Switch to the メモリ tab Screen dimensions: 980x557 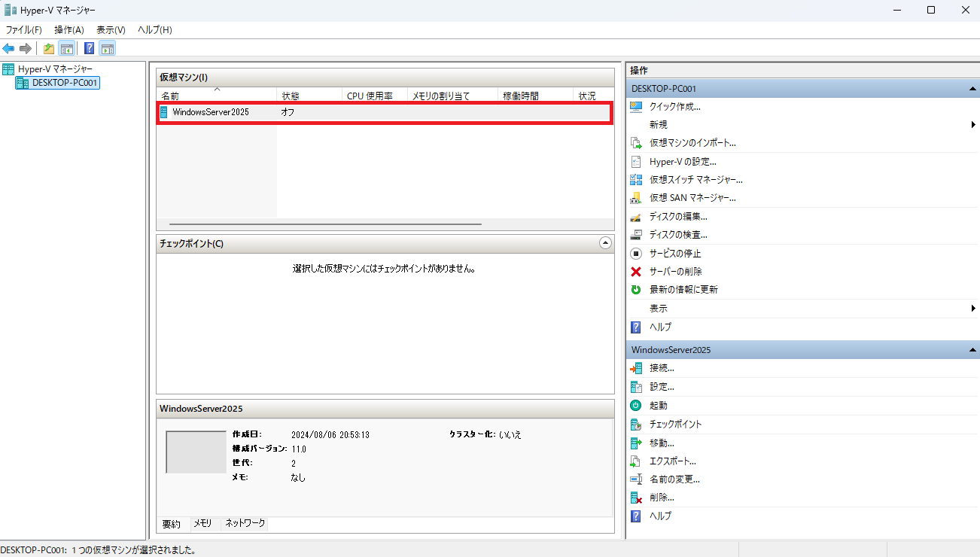pyautogui.click(x=202, y=523)
